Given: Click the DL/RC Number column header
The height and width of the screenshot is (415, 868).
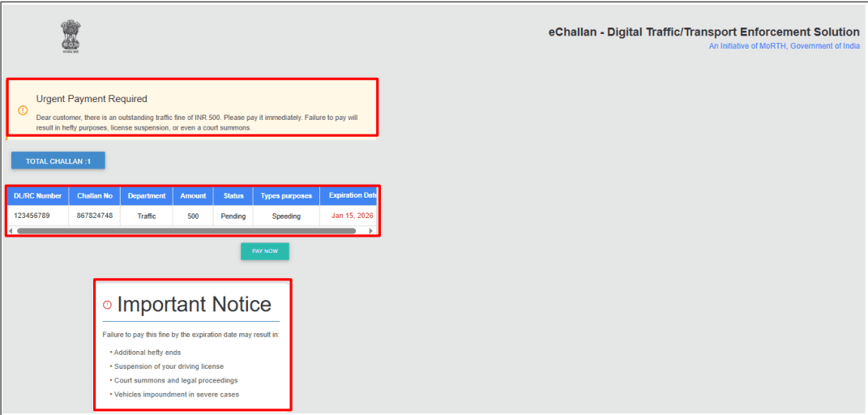Looking at the screenshot, I should (38, 196).
